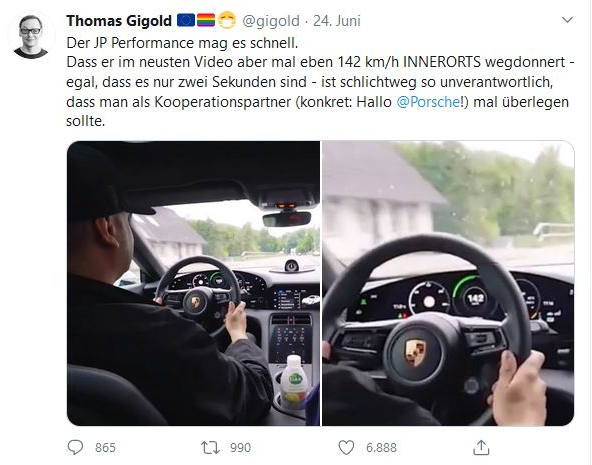Click the @gigold handle
Viewport: 592px width, 465px height.
271,21
